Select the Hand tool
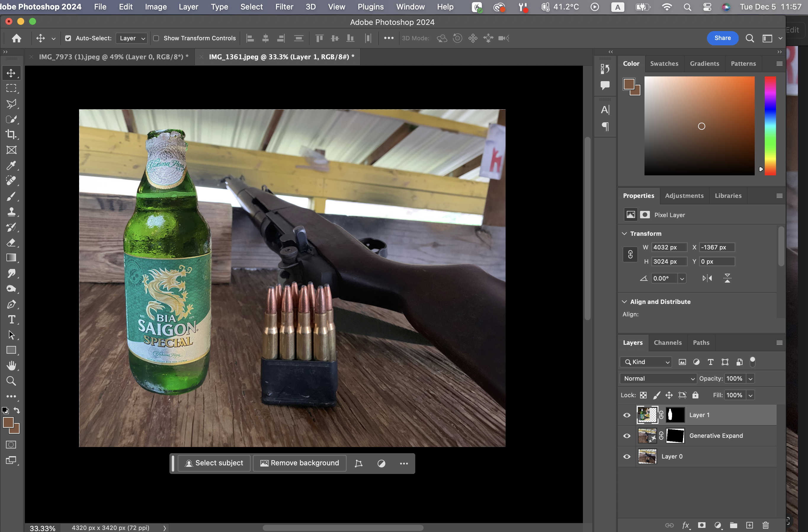 click(x=11, y=365)
